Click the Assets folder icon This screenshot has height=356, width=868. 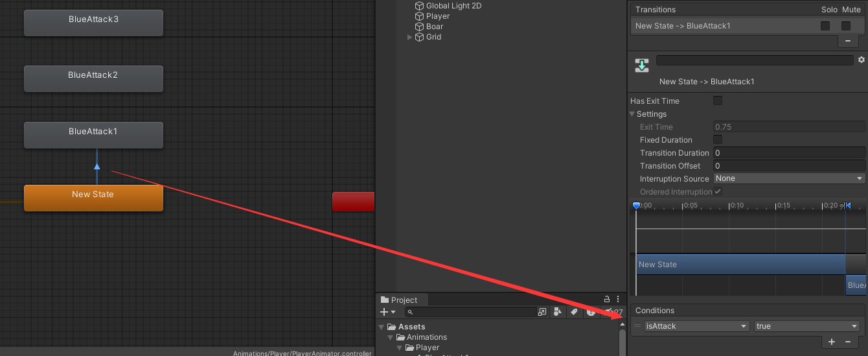tap(392, 327)
